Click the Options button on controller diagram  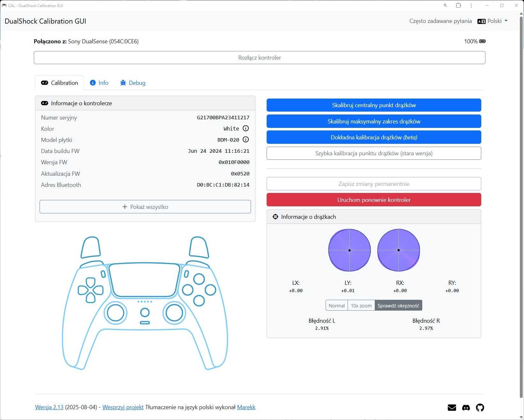186,274
